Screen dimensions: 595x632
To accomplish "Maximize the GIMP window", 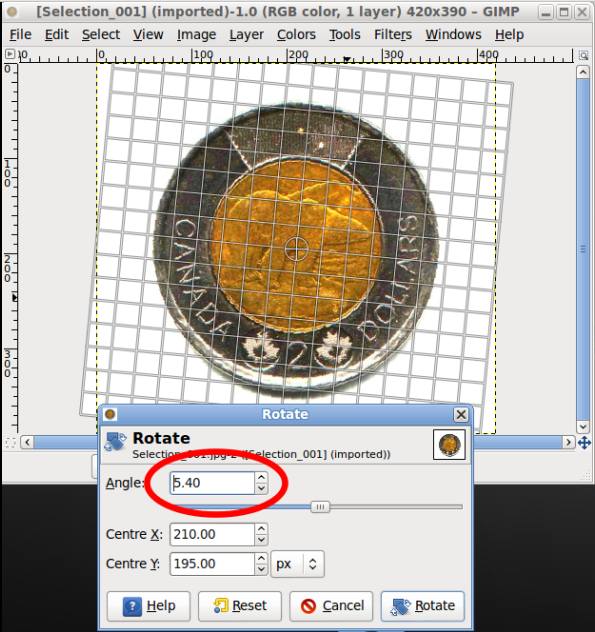I will pos(564,12).
